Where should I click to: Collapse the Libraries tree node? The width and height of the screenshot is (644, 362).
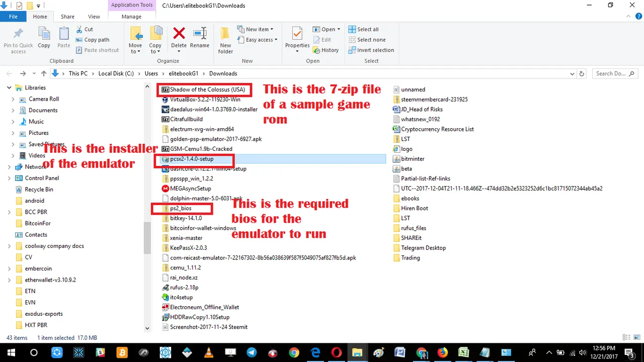click(x=10, y=87)
